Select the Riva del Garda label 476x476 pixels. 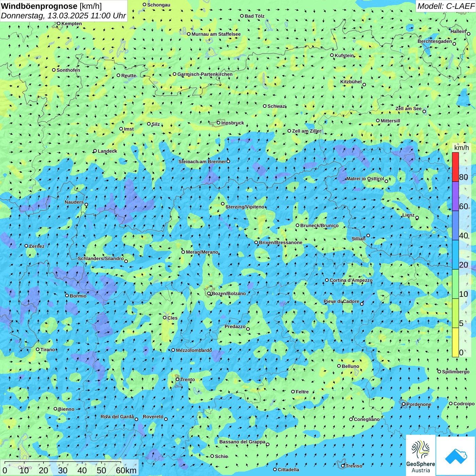tap(117, 417)
